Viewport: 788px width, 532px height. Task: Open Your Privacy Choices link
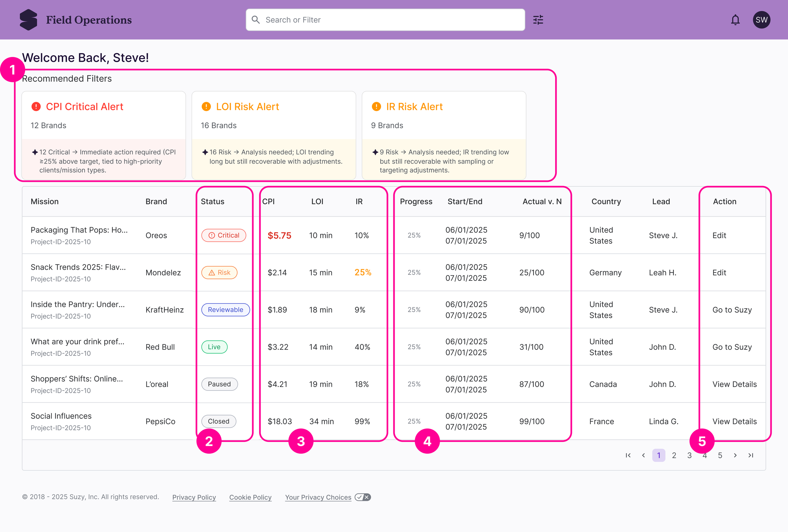318,497
